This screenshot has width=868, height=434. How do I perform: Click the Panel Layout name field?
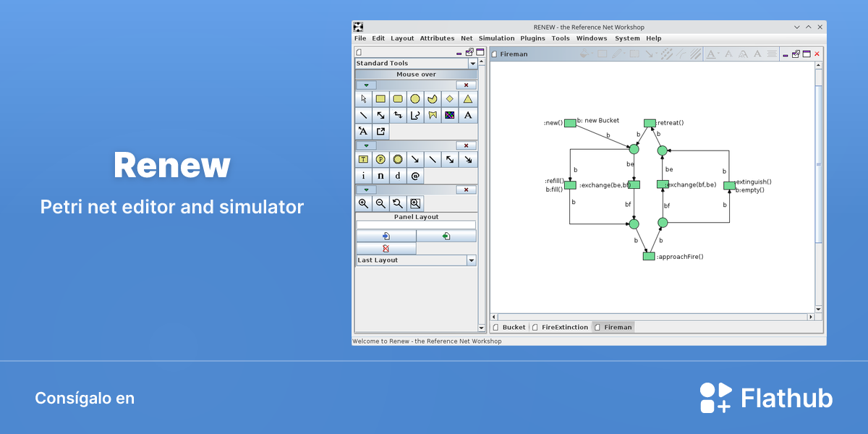pos(416,225)
